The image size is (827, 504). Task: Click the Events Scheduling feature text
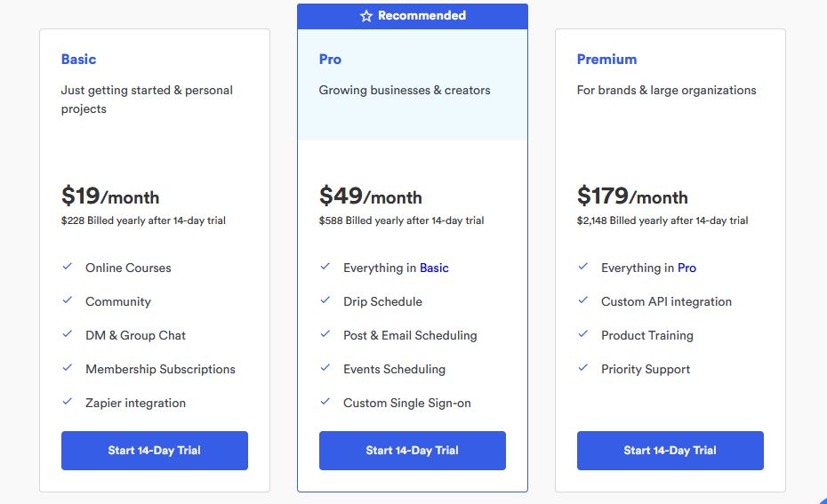click(x=394, y=369)
